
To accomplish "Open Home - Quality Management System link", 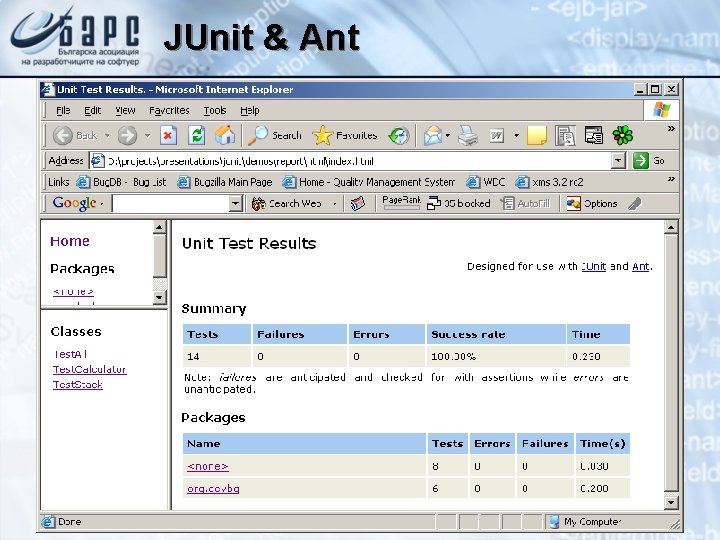I will click(x=369, y=182).
